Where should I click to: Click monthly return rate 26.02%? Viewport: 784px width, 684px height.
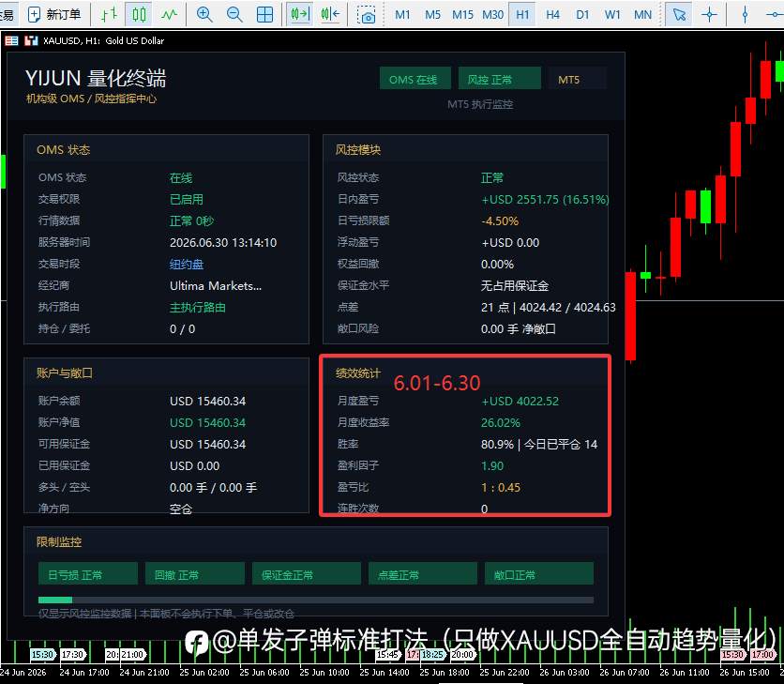501,423
